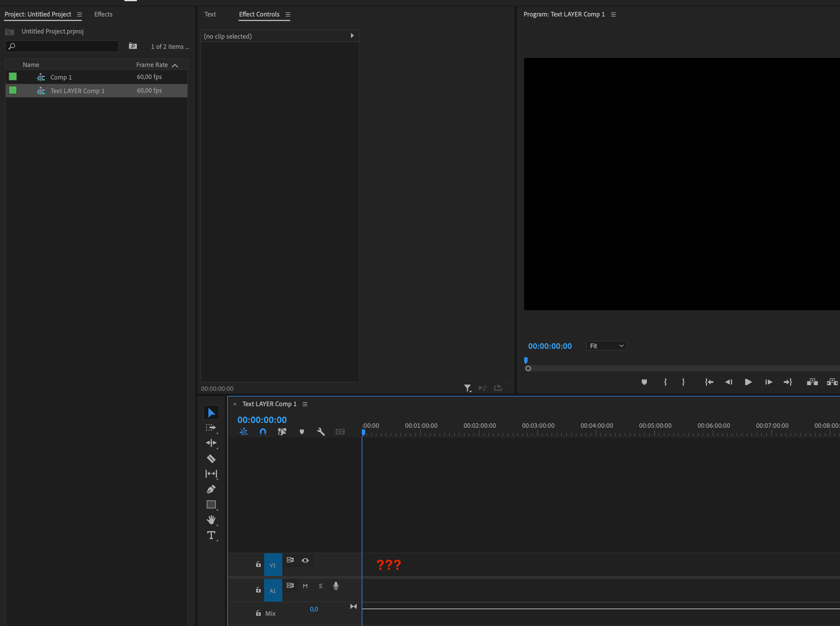This screenshot has width=840, height=626.
Task: Switch to the Effects tab
Action: [x=103, y=14]
